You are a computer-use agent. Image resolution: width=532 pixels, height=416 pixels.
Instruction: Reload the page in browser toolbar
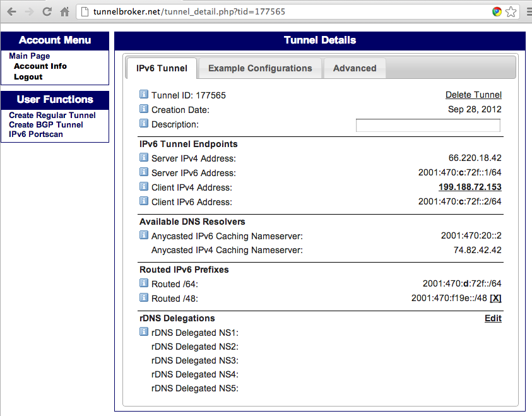pos(47,11)
